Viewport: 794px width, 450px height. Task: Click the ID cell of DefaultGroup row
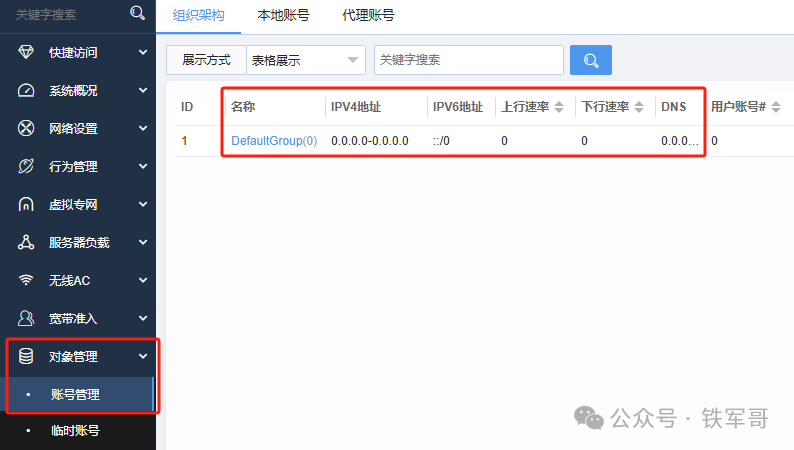click(184, 141)
